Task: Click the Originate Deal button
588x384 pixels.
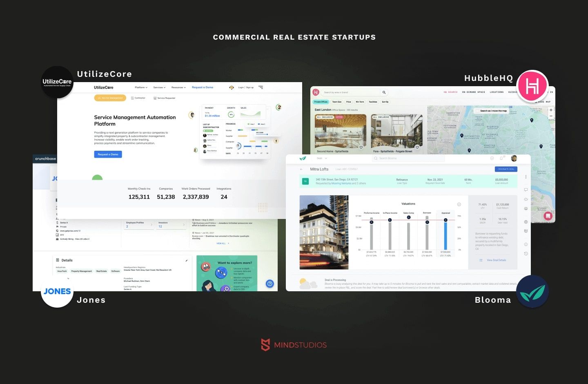Action: point(506,169)
